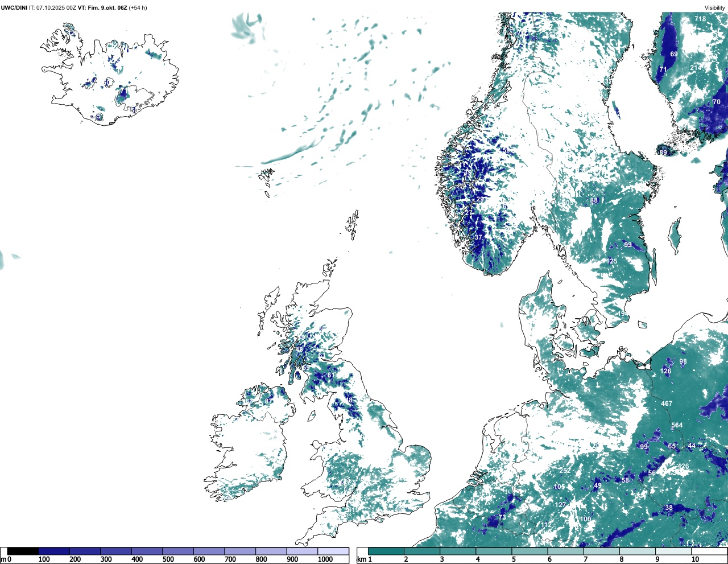Click the 100–200 m dark blue legend swatch

click(54, 551)
